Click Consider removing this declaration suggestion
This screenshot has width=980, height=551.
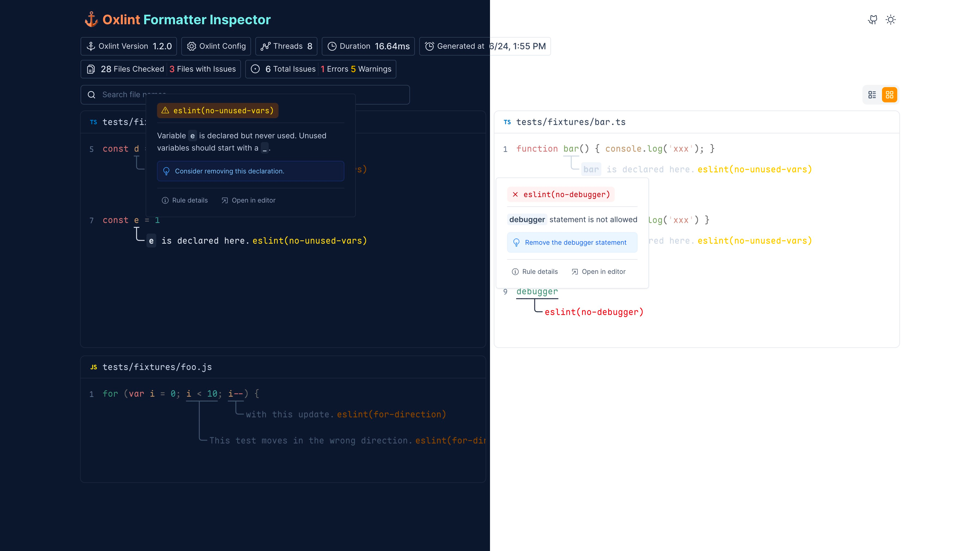point(250,171)
